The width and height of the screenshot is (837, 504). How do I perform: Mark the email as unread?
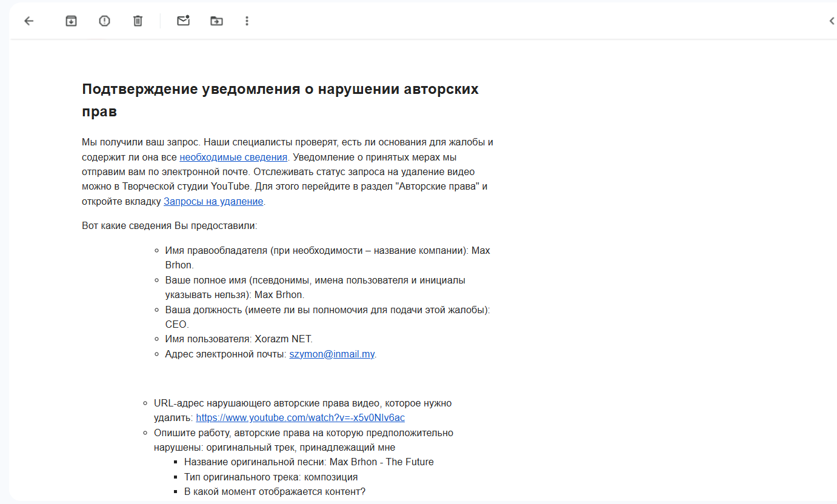click(183, 21)
